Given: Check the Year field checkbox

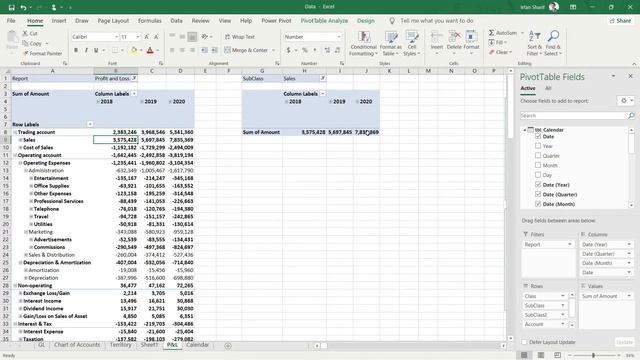Looking at the screenshot, I should point(538,146).
